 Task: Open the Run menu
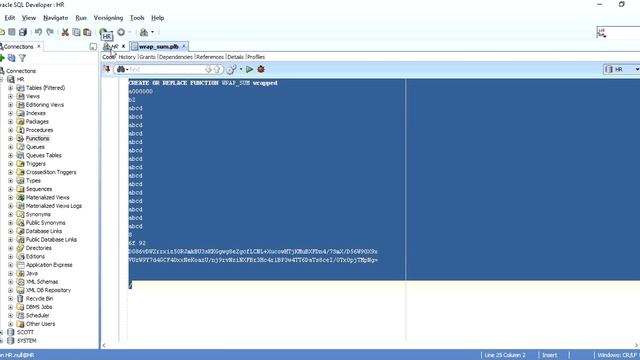(81, 18)
